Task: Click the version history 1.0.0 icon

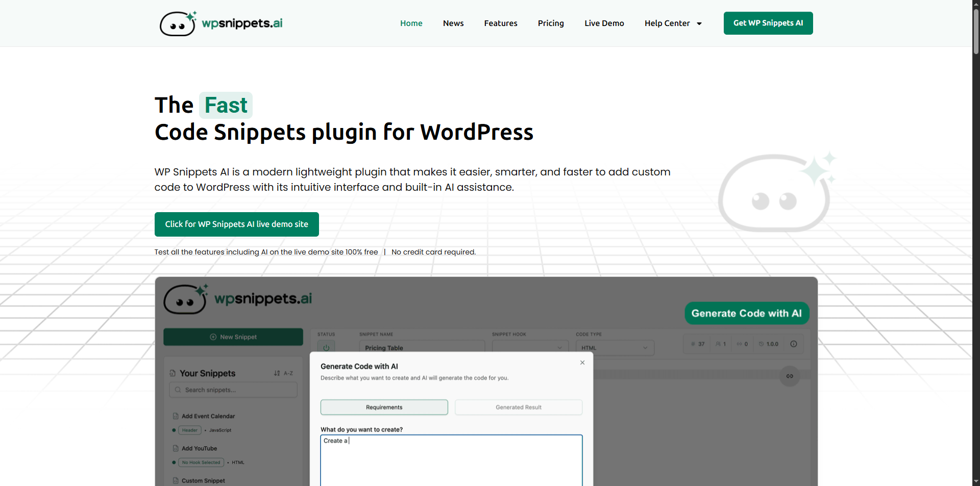Action: pyautogui.click(x=761, y=344)
